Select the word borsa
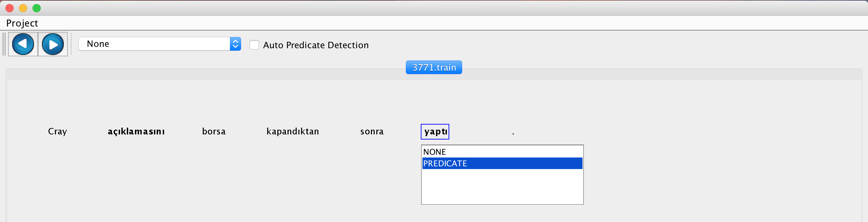 click(214, 131)
